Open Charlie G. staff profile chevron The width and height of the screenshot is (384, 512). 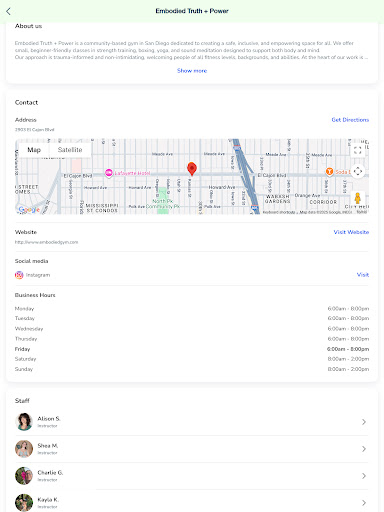tap(364, 476)
